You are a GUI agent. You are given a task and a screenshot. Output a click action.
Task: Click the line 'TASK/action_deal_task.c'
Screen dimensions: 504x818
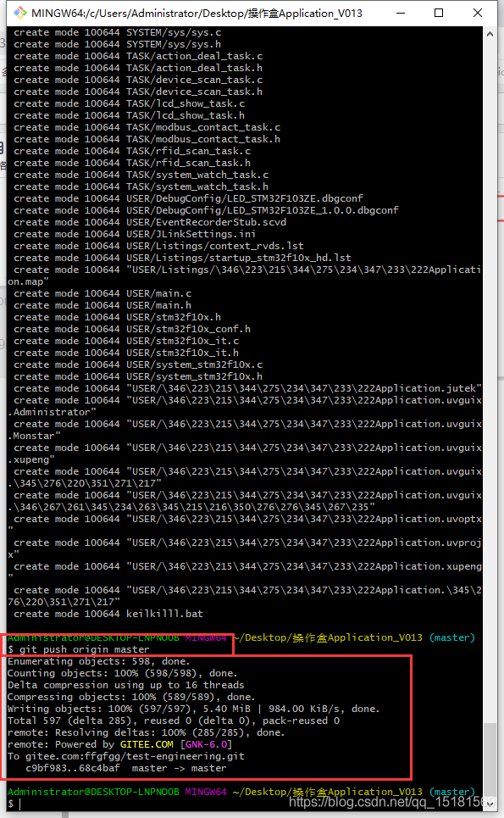[x=138, y=56]
